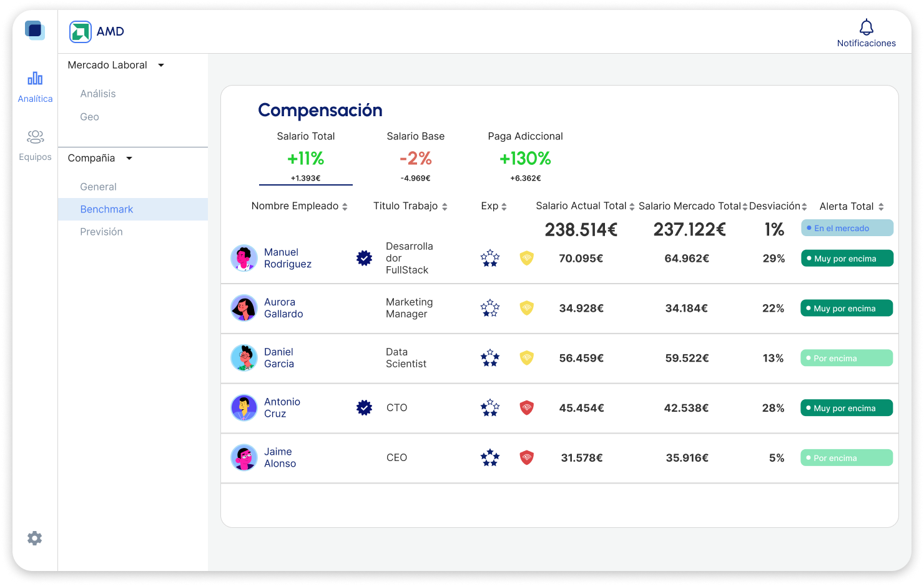The height and width of the screenshot is (586, 924).
Task: Open Antonio Cruz employee link
Action: [x=282, y=408]
